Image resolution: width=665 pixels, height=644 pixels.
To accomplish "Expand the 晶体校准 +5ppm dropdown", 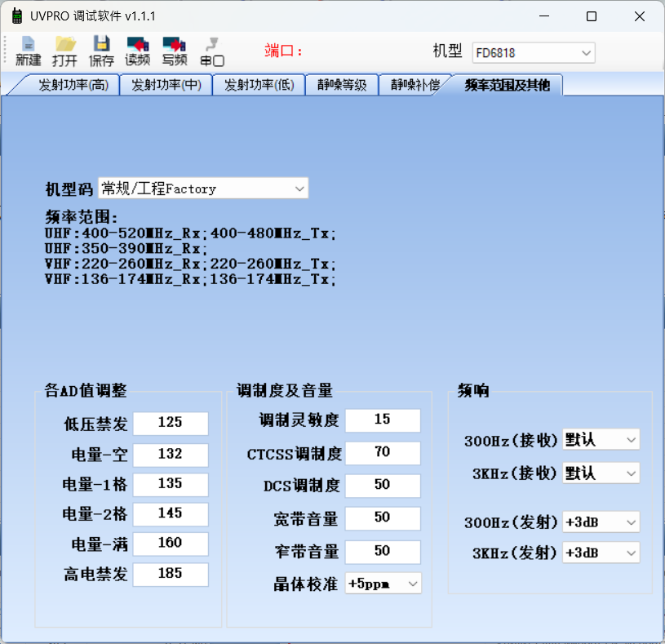I will (383, 584).
